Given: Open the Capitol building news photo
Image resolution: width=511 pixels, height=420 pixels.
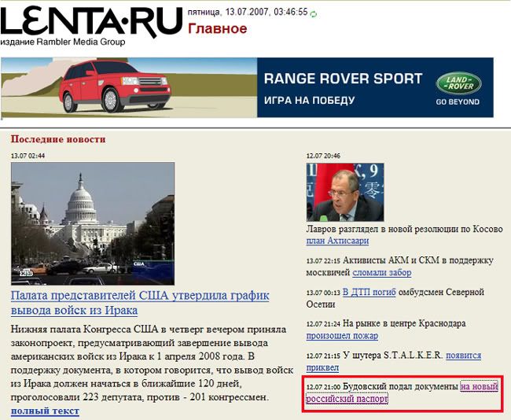Looking at the screenshot, I should (x=93, y=223).
